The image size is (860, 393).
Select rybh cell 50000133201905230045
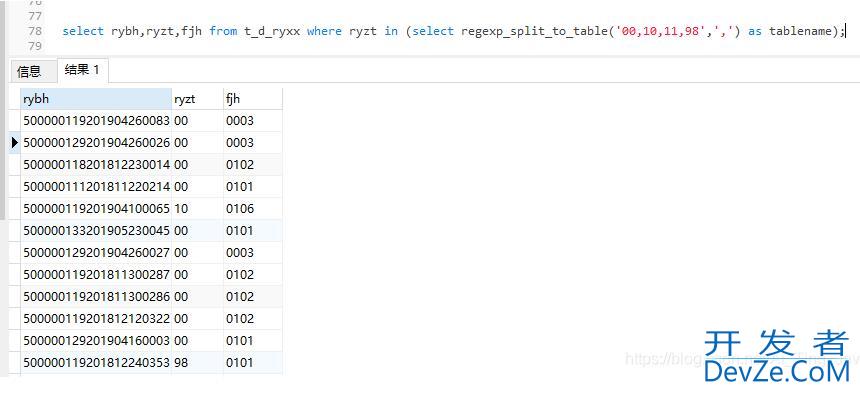[x=96, y=230]
